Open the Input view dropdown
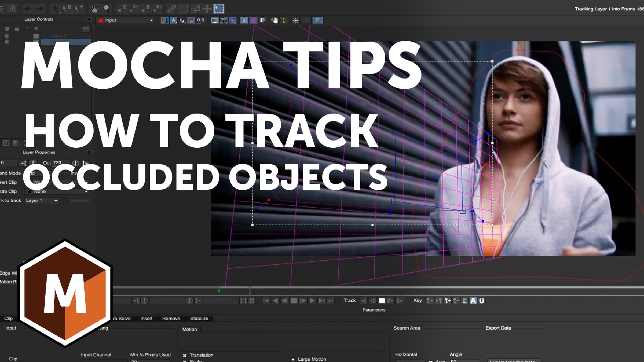The width and height of the screenshot is (644, 362). pos(126,20)
